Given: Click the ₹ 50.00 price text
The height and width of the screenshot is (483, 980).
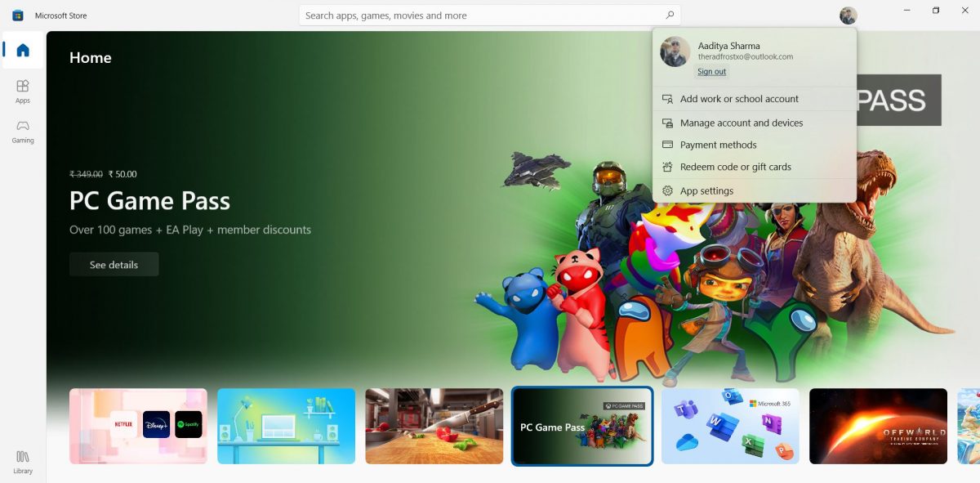Looking at the screenshot, I should pyautogui.click(x=122, y=174).
